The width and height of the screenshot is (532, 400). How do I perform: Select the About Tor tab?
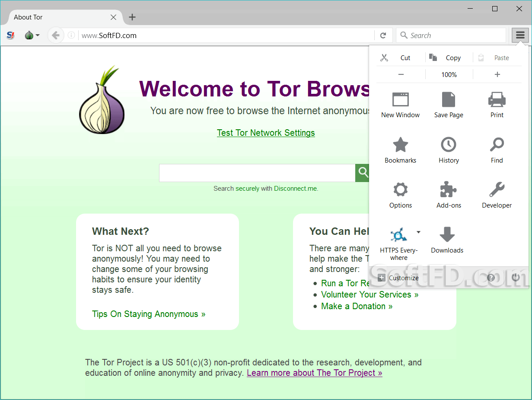(x=65, y=17)
